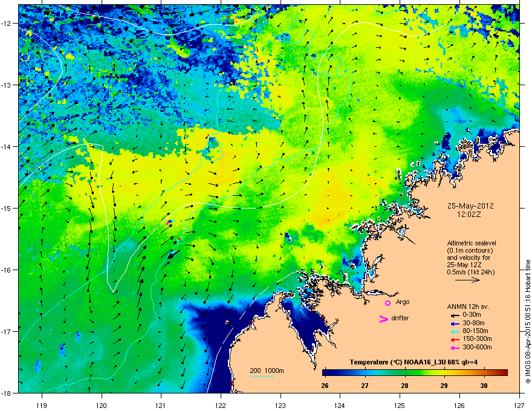Click the colorbar tick label 26
This screenshot has height=411, width=532.
click(x=325, y=386)
